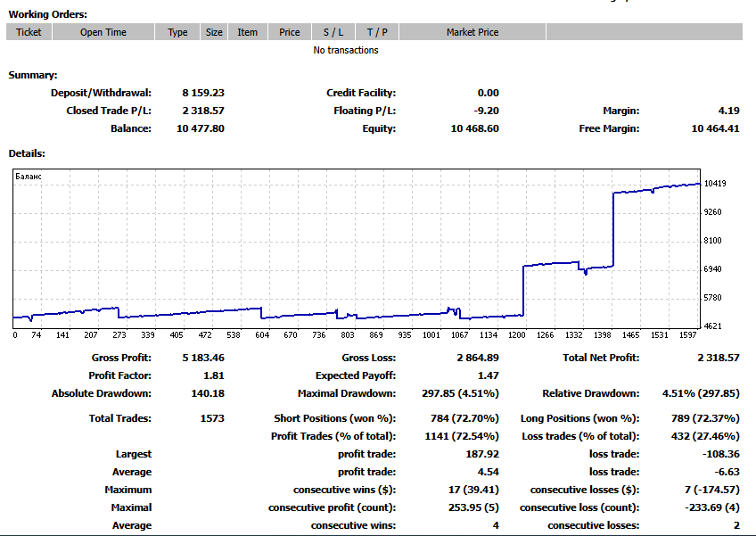Select the largest profit trade value 187.92
Screen dimensions: 756x536
(482, 455)
